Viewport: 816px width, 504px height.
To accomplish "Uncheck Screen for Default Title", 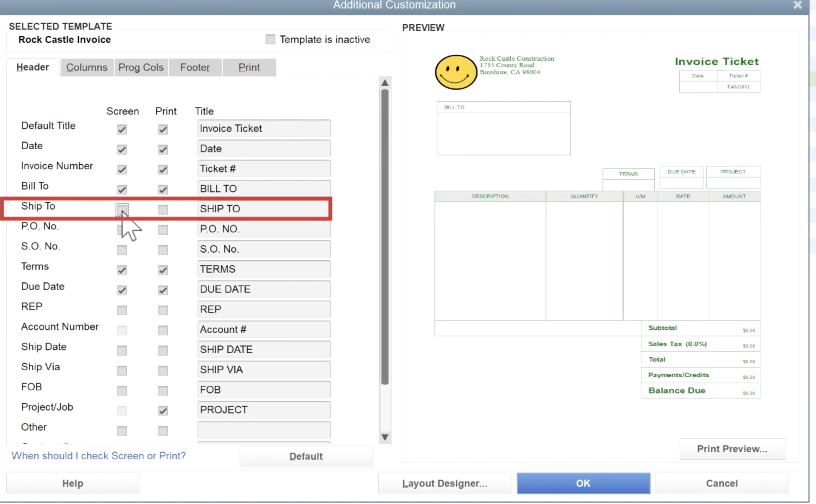I will coord(122,129).
